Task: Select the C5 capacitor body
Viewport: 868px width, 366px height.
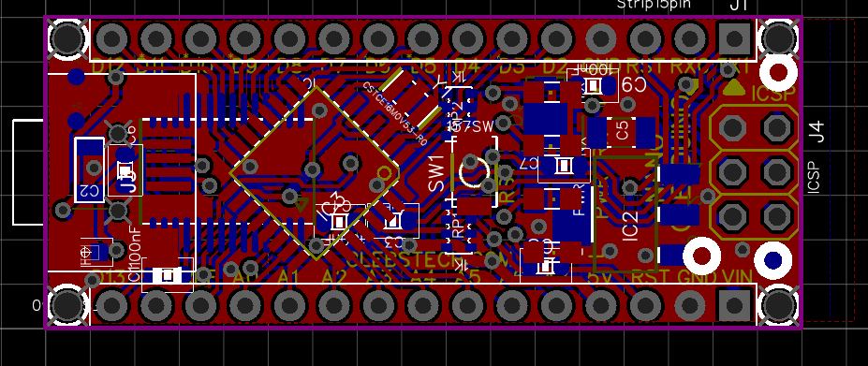Action: tap(621, 132)
